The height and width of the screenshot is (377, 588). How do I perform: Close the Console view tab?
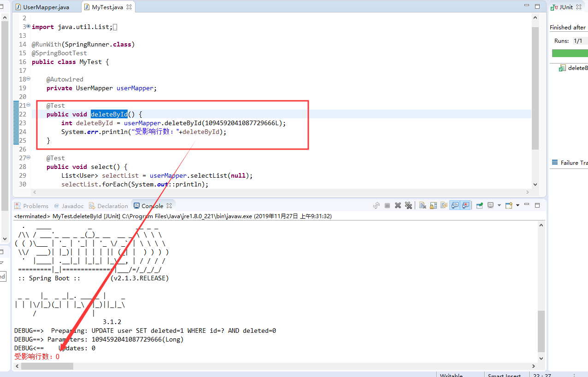(169, 206)
